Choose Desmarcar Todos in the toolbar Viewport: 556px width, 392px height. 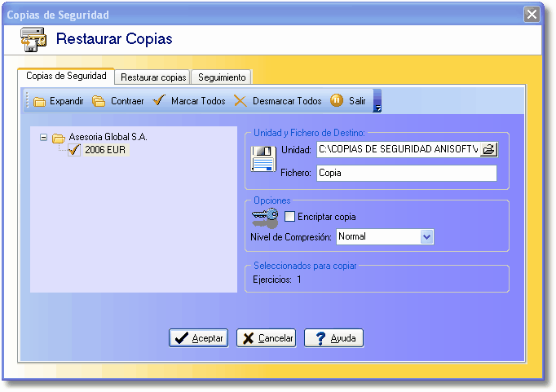click(287, 101)
